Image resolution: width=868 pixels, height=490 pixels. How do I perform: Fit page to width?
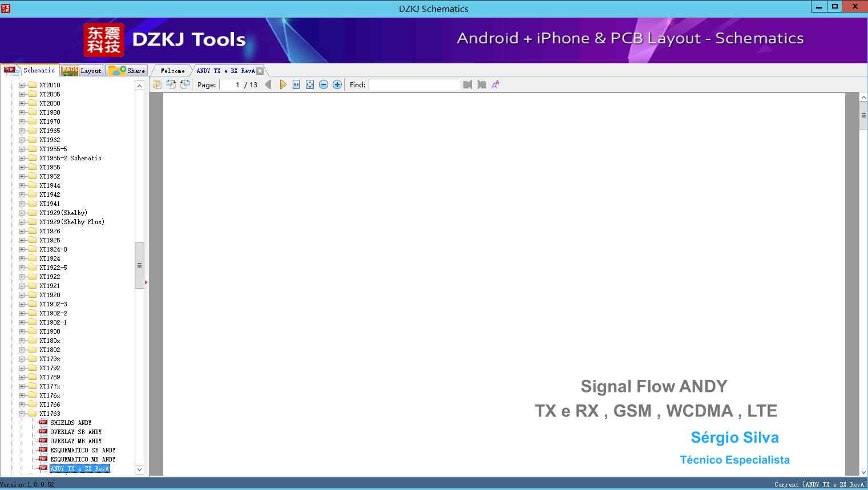(x=296, y=84)
